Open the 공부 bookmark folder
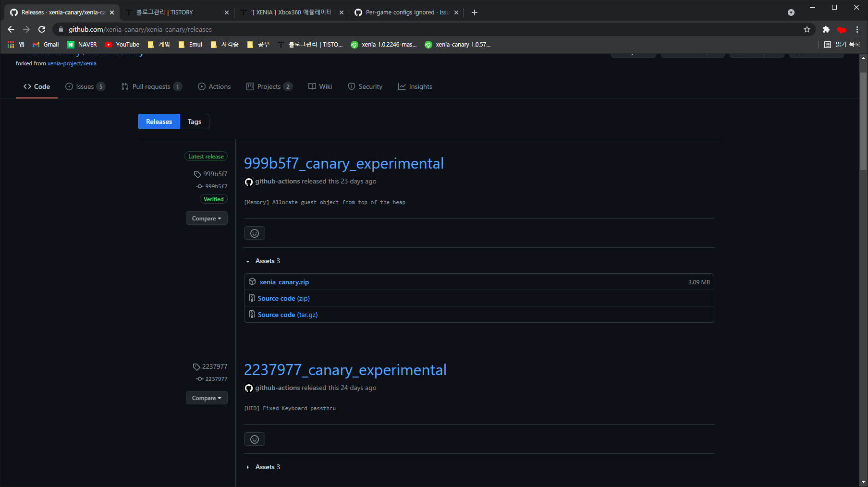This screenshot has width=868, height=487. pyautogui.click(x=258, y=44)
